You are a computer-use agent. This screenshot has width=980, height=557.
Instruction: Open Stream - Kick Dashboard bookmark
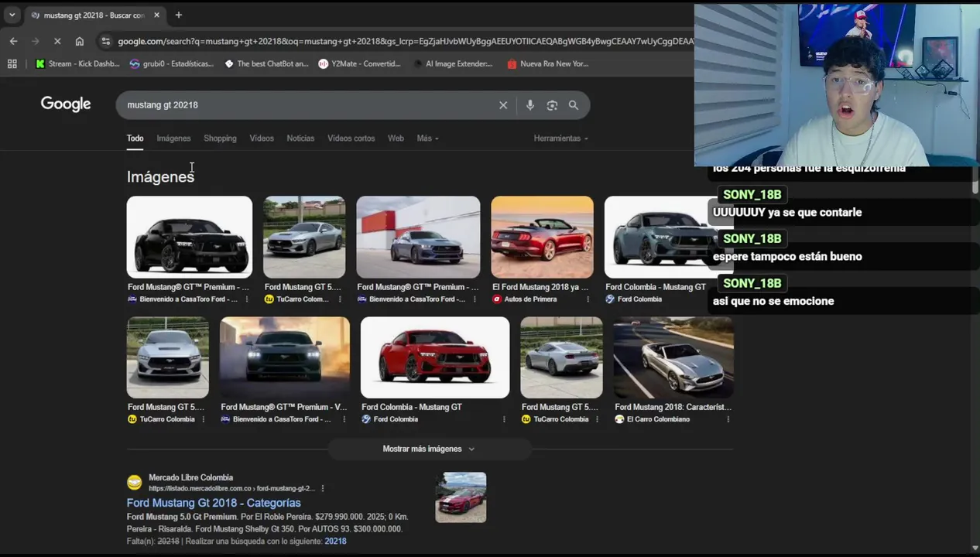tap(77, 63)
